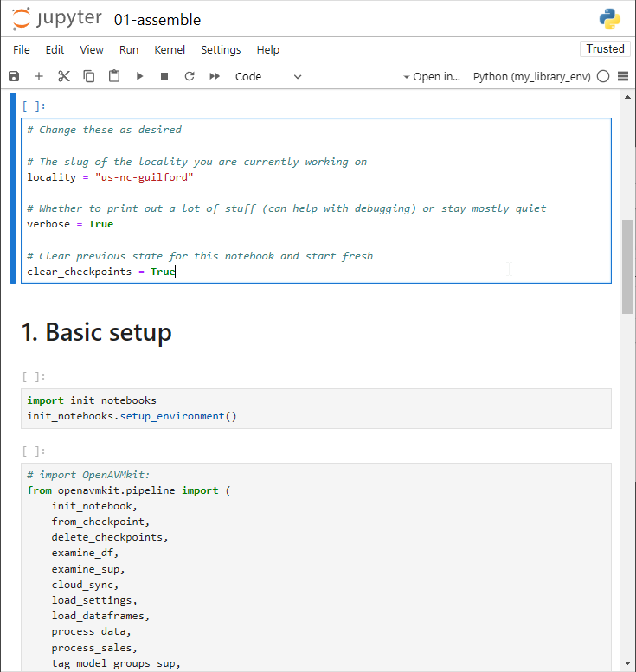Click inside the locality = "us-nc-guilford" line

coord(110,177)
